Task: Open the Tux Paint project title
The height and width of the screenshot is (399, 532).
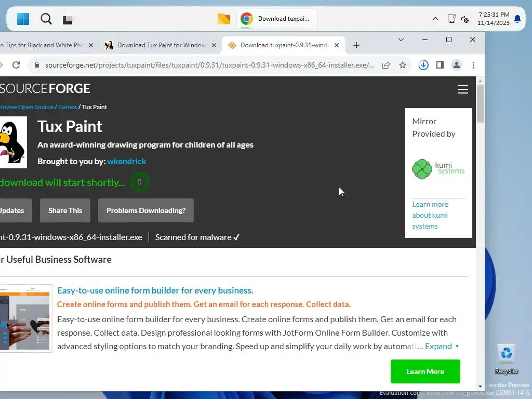Action: [x=70, y=127]
